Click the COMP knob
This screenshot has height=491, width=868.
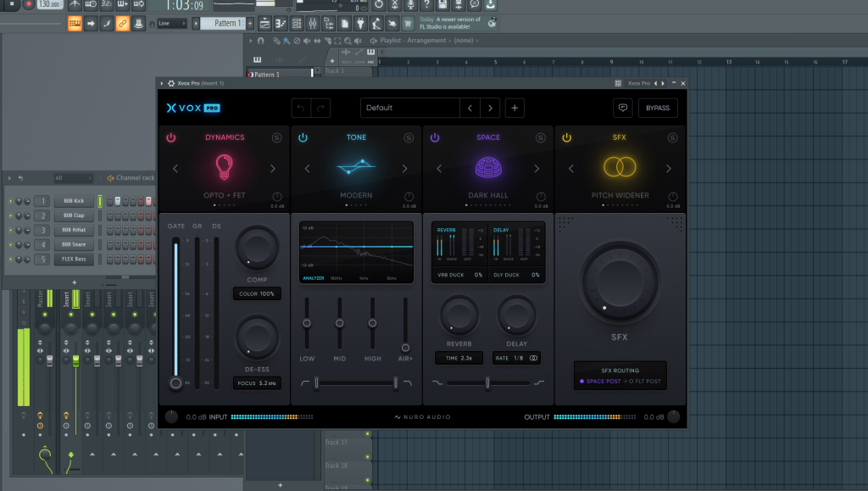pyautogui.click(x=257, y=248)
